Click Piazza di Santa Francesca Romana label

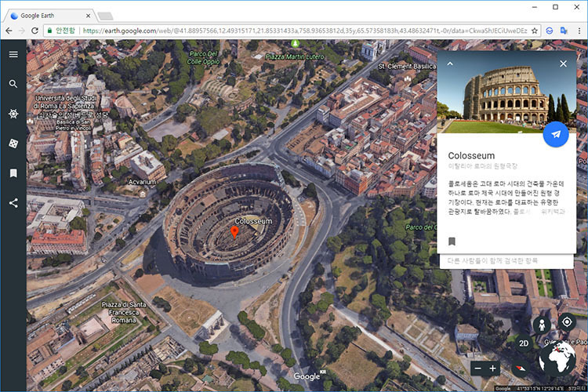124,313
